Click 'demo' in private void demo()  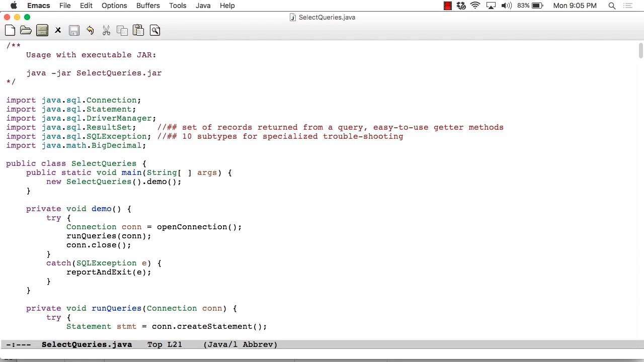[x=101, y=209]
